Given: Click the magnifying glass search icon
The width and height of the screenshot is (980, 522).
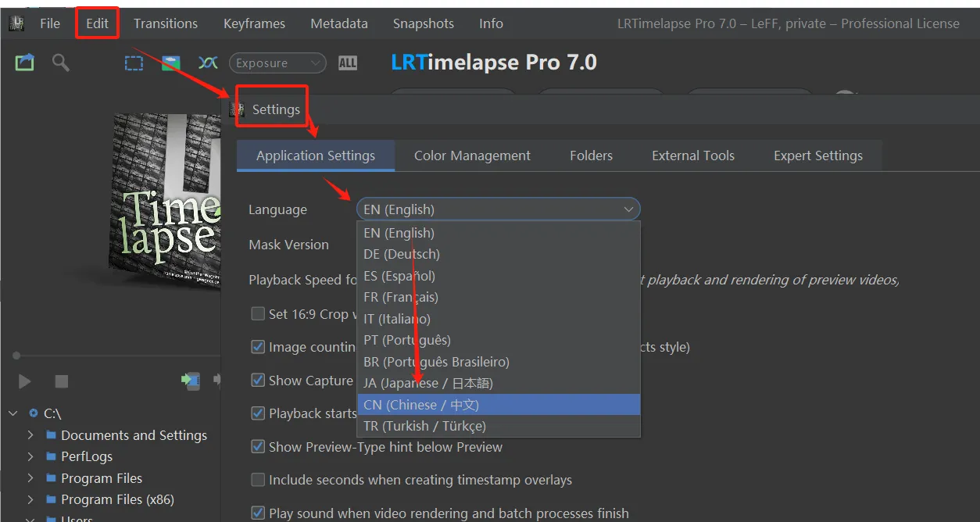Looking at the screenshot, I should pyautogui.click(x=61, y=63).
